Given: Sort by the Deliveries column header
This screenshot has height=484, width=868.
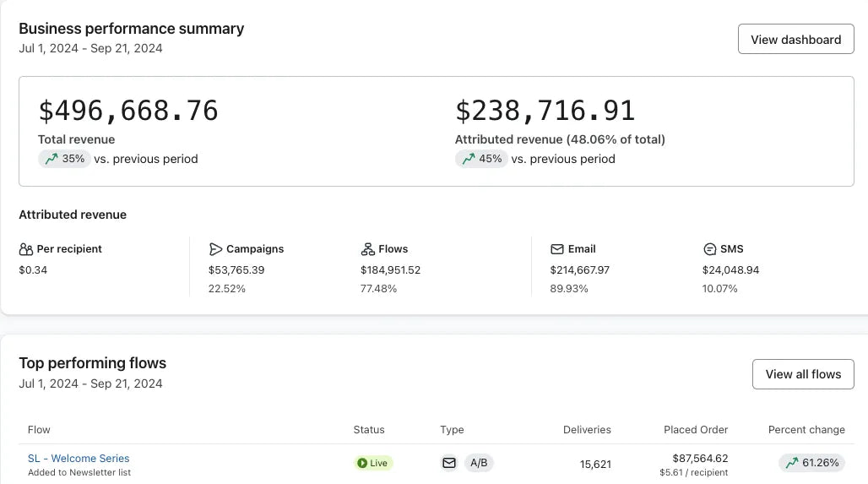Looking at the screenshot, I should [x=587, y=430].
